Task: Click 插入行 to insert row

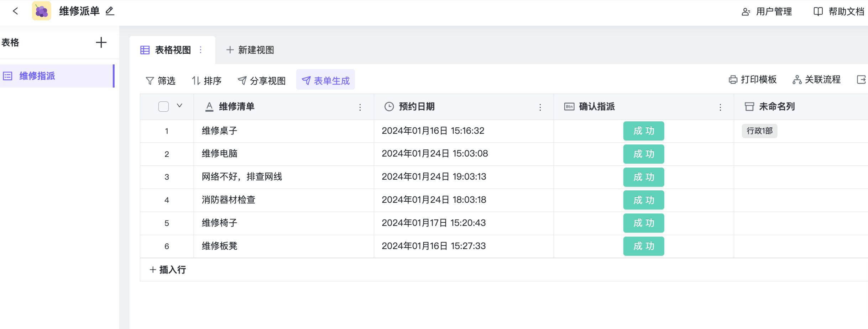Action: (168, 270)
